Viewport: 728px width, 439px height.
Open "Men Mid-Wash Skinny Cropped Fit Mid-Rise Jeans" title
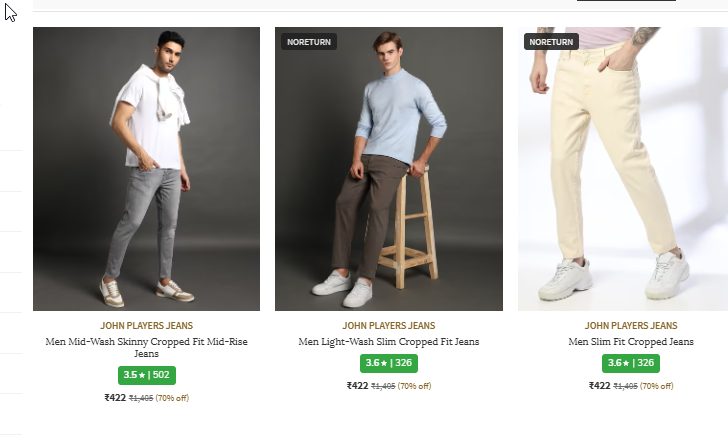pyautogui.click(x=146, y=347)
